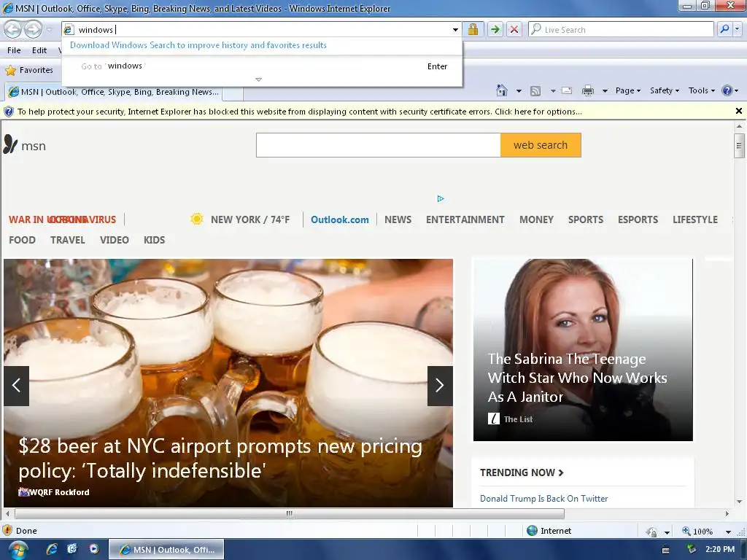This screenshot has height=560, width=747.
Task: Open the File menu
Action: [14, 50]
